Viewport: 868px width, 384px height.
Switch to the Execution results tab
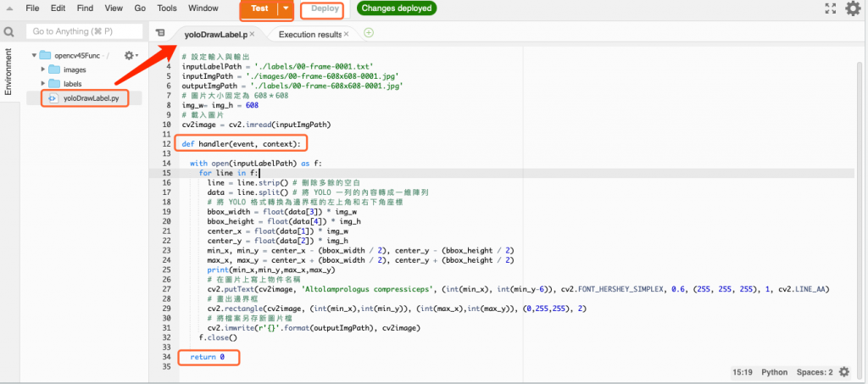[310, 34]
